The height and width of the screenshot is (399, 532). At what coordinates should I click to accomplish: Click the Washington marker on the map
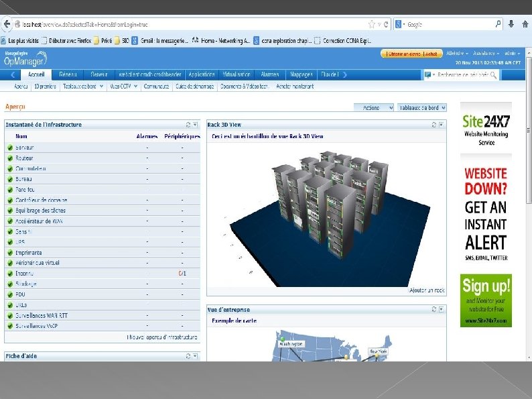282,339
